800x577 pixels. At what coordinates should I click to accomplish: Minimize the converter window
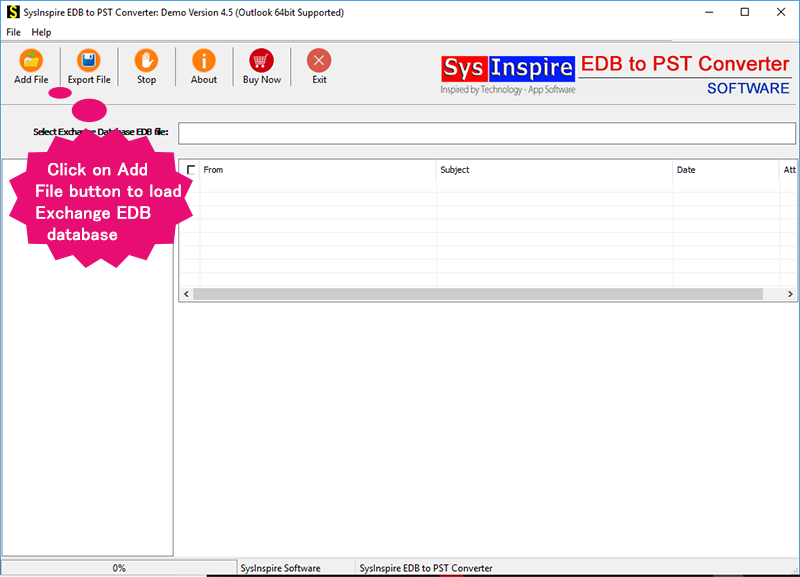tap(709, 12)
